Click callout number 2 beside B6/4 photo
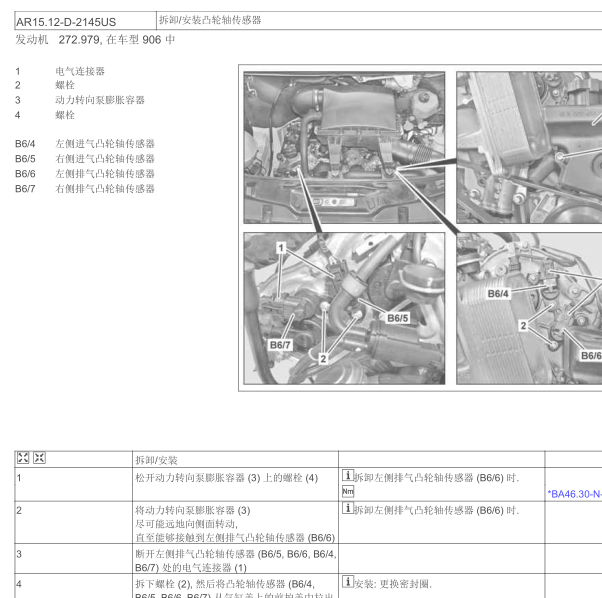The width and height of the screenshot is (602, 598). pos(523,326)
